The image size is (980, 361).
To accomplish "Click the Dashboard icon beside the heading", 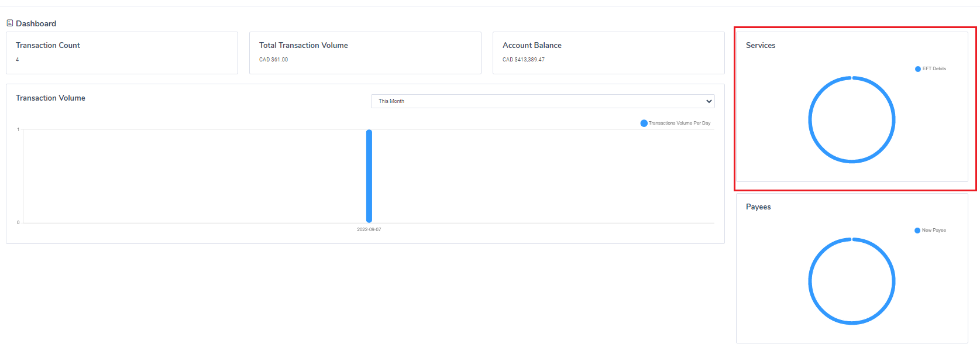I will pyautogui.click(x=10, y=23).
